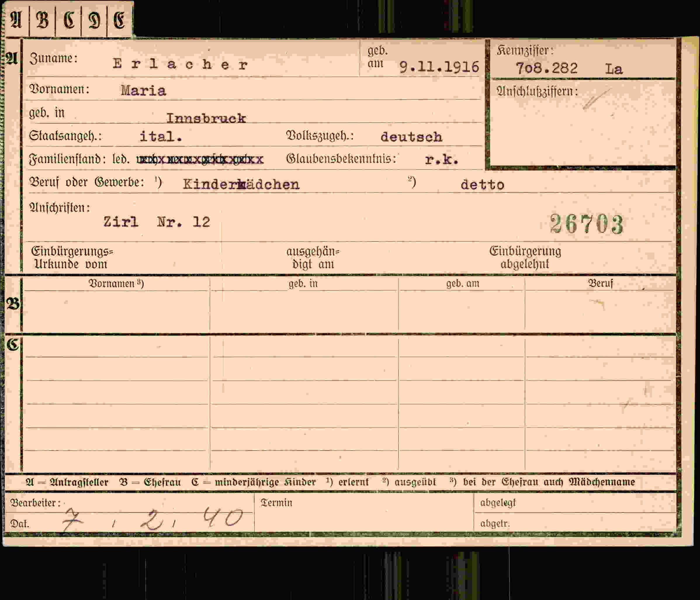Click the ethnicity value 'deutsch'
The image size is (700, 600).
[x=411, y=136]
